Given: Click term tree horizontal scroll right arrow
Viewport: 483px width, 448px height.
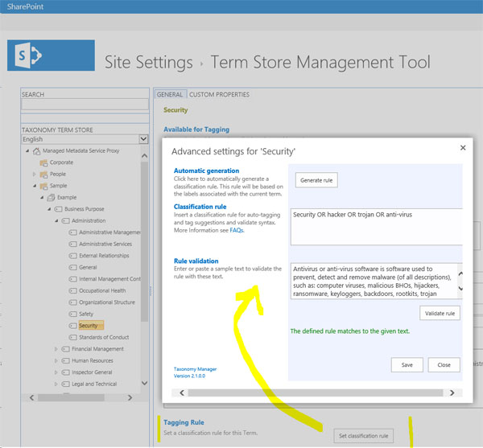Looking at the screenshot, I should click(x=130, y=397).
